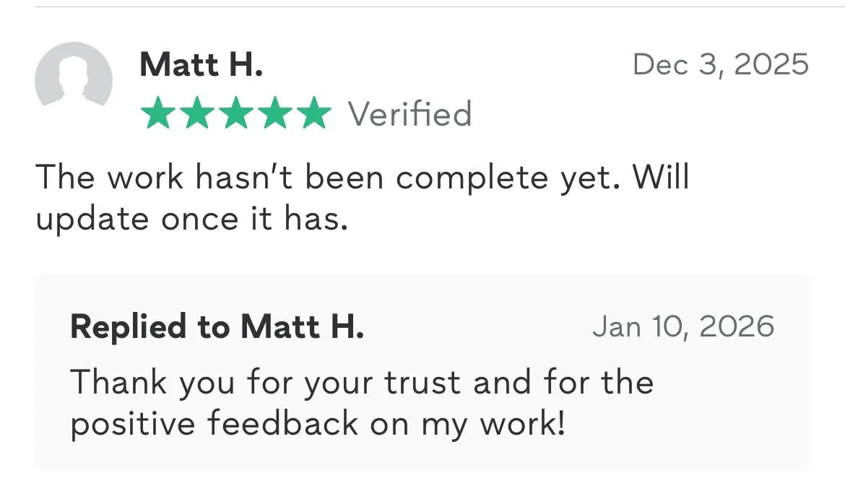Click the fourth green rating star
The image size is (845, 504).
coord(274,115)
